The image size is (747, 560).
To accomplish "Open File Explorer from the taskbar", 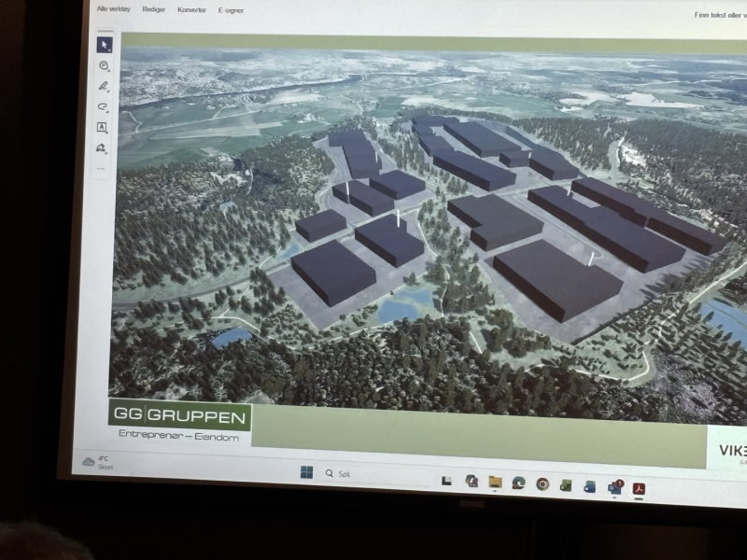I will [495, 482].
